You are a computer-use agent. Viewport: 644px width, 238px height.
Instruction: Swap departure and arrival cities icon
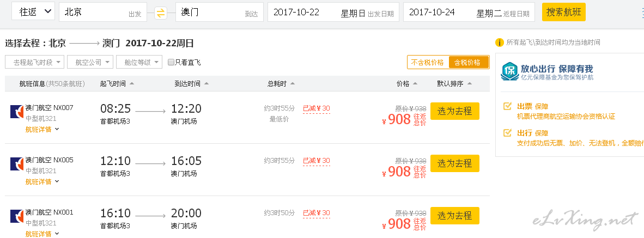click(161, 13)
